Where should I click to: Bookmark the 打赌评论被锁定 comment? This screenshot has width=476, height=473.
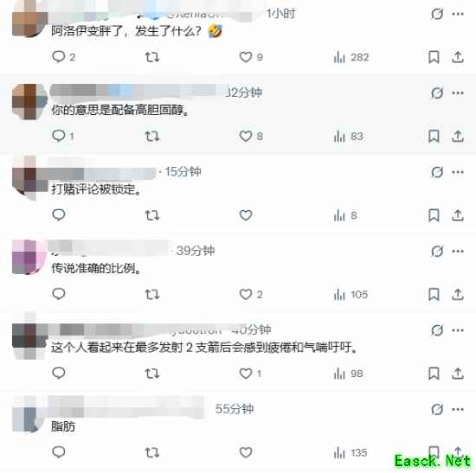point(434,215)
